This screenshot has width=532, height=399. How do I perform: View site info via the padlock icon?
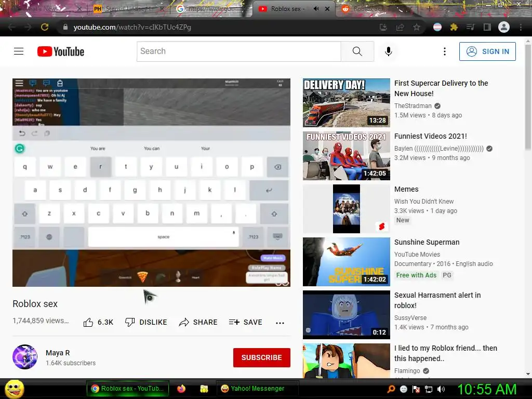(x=65, y=27)
